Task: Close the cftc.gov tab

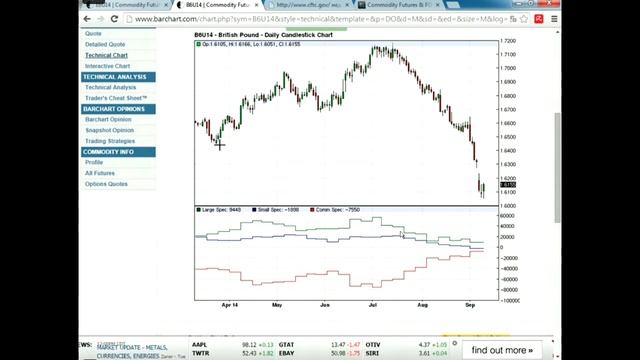Action: click(x=347, y=5)
